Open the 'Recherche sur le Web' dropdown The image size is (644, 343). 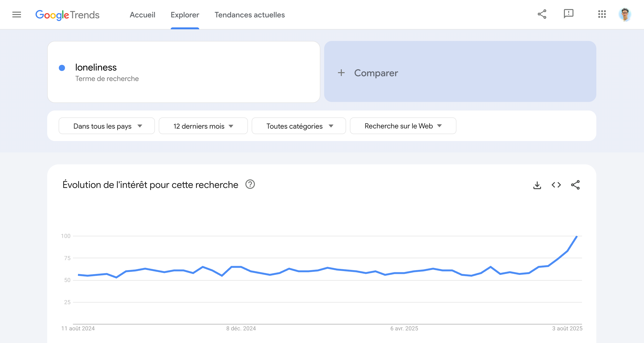tap(403, 126)
